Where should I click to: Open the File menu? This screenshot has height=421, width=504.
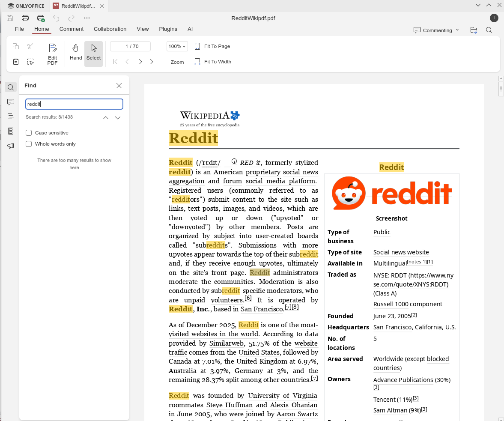[19, 29]
